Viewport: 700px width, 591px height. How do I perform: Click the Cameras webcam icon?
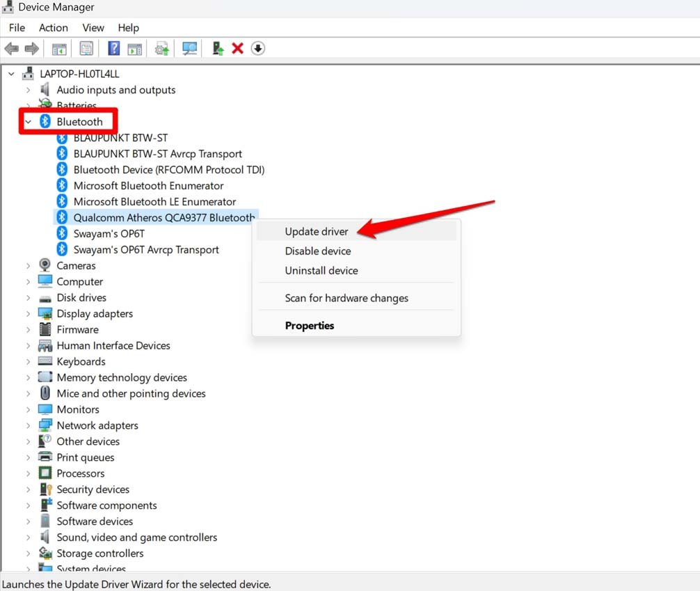45,265
